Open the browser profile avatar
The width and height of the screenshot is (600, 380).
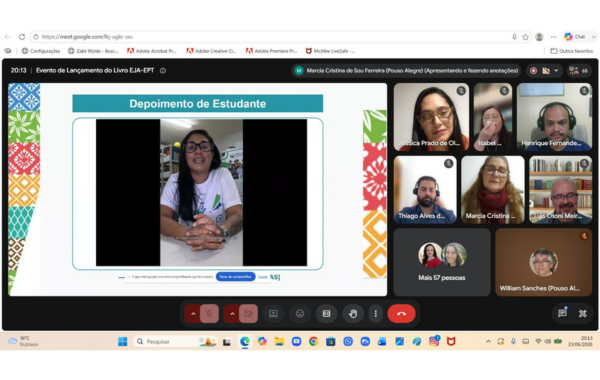pyautogui.click(x=540, y=37)
